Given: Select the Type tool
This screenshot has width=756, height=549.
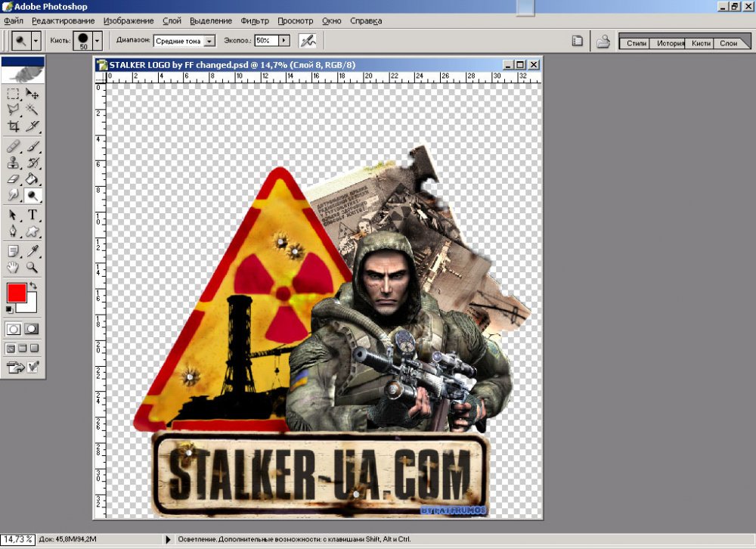Looking at the screenshot, I should pyautogui.click(x=32, y=216).
